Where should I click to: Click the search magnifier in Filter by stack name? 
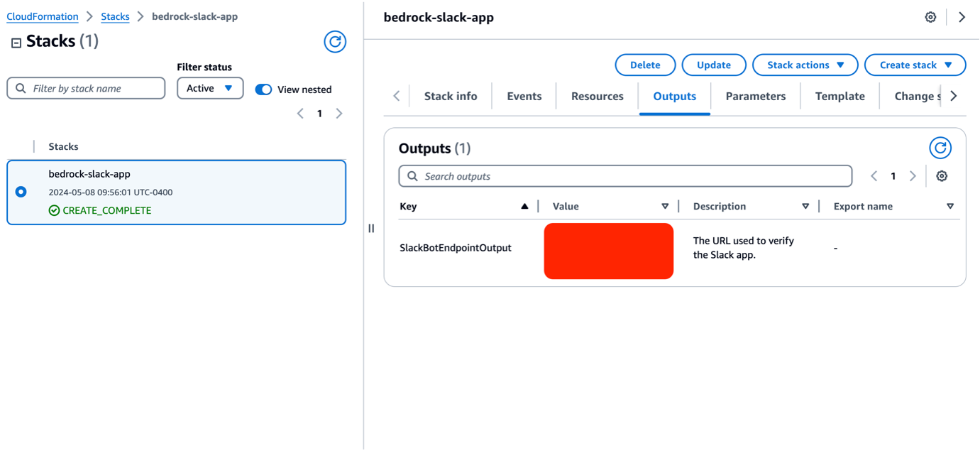tap(20, 88)
